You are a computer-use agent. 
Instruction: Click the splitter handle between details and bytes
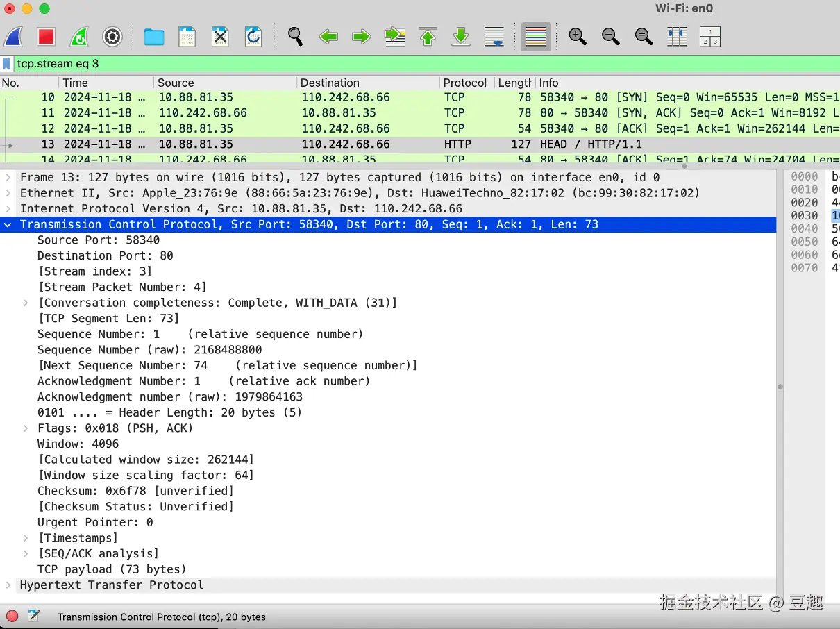[x=780, y=387]
